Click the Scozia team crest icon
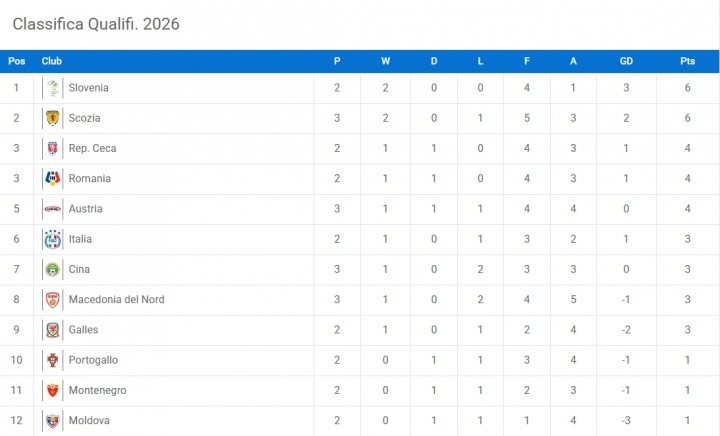The image size is (720, 436). [x=52, y=118]
